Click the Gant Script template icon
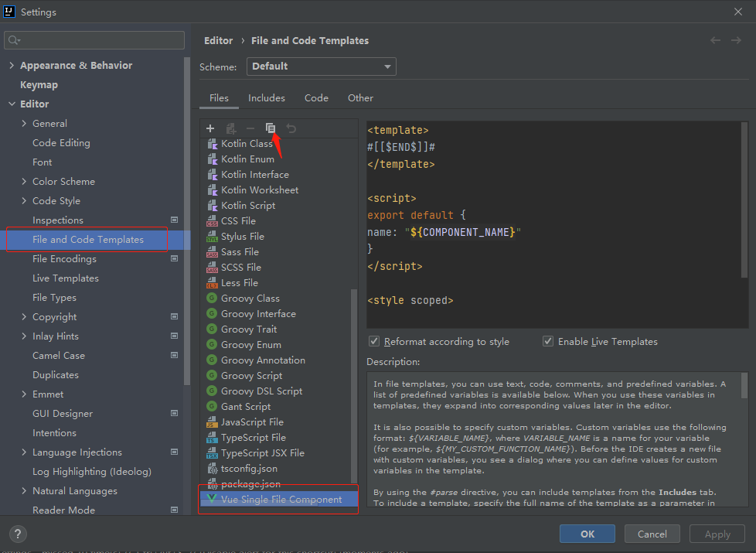 212,406
